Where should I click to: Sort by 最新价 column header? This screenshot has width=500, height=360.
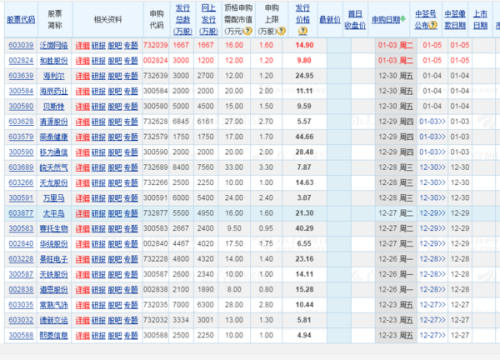pos(330,20)
